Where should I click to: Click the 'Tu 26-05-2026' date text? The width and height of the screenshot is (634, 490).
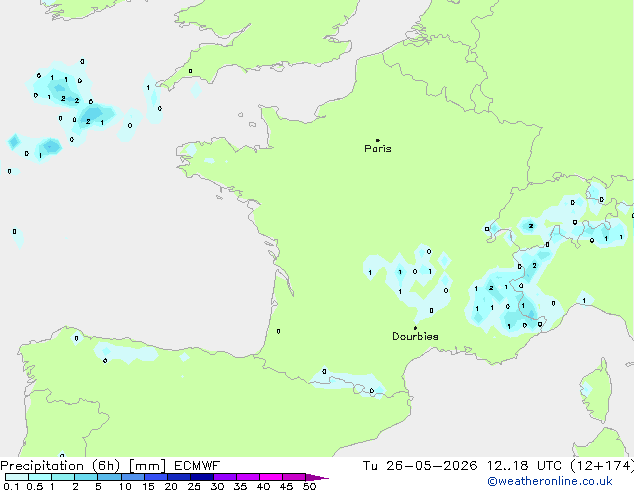[420, 466]
